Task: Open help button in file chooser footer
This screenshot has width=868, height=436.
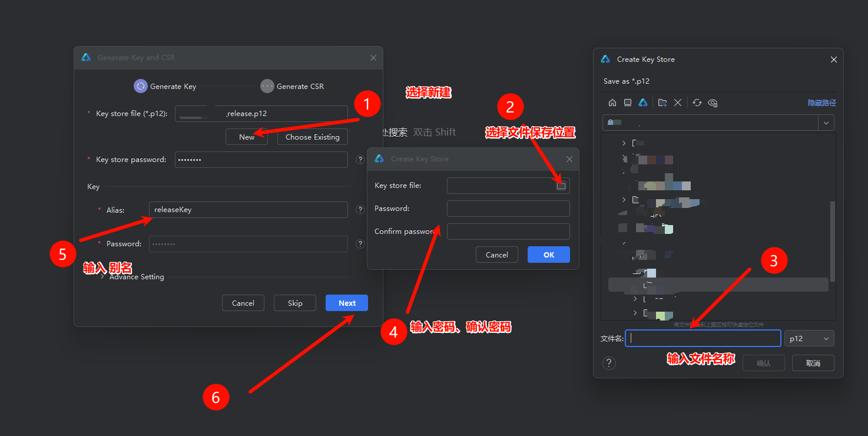Action: (x=609, y=363)
